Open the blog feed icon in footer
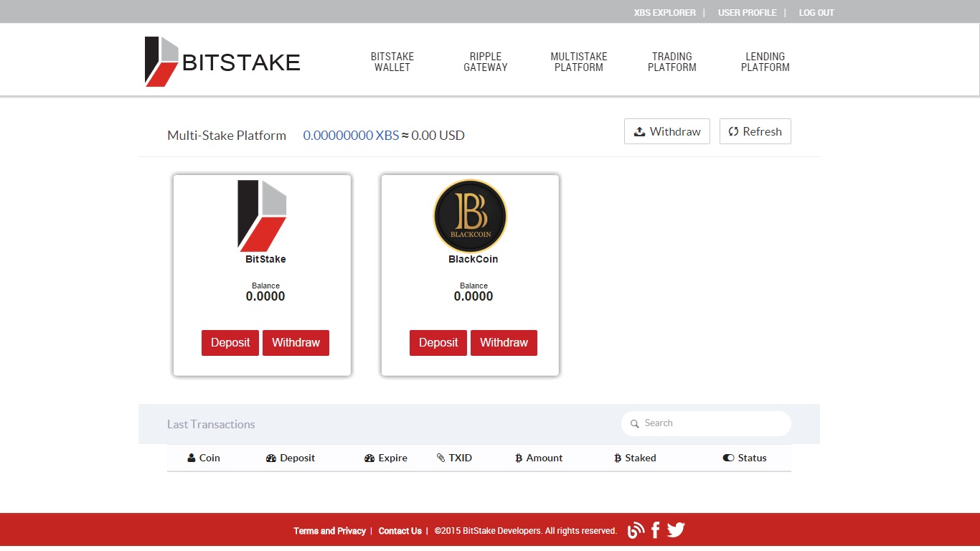Image resolution: width=980 pixels, height=551 pixels. 636,530
